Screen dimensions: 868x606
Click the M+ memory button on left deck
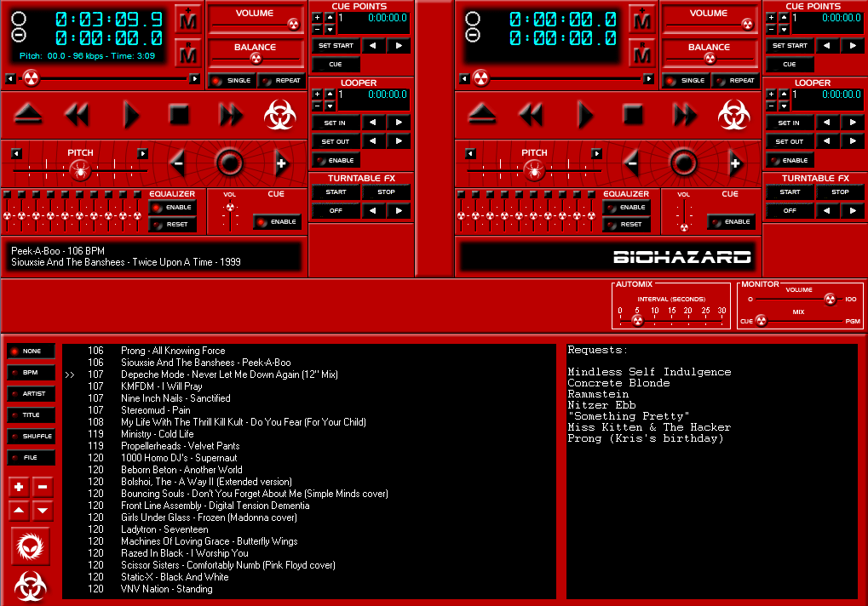187,20
